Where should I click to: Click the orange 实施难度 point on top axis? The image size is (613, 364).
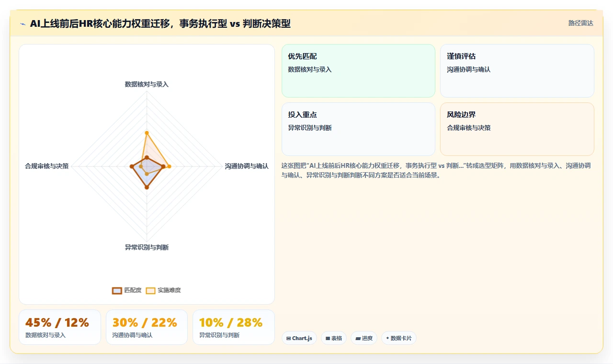(147, 132)
